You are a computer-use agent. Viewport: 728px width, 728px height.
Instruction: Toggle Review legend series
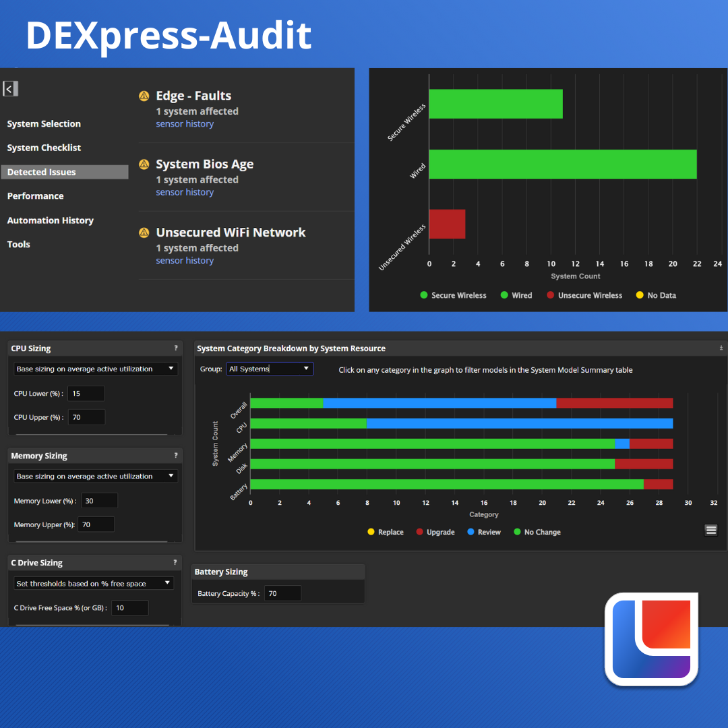point(484,532)
